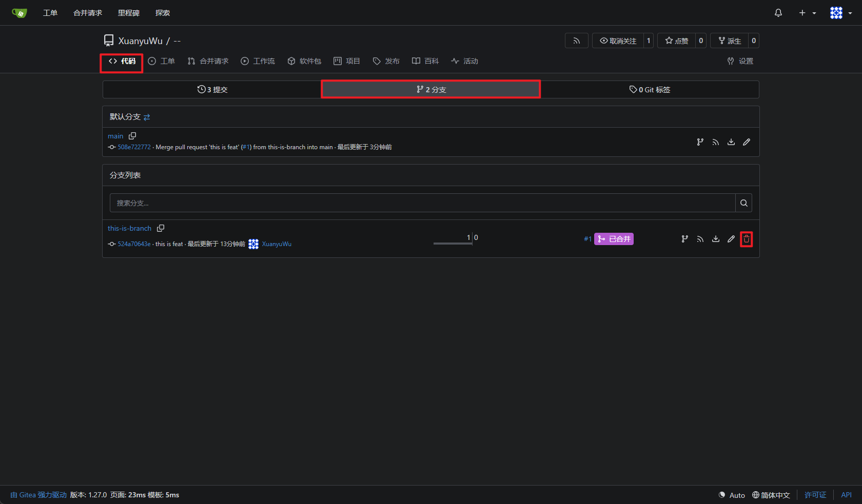Open the 活动 activity tab
The image size is (862, 504).
(465, 61)
